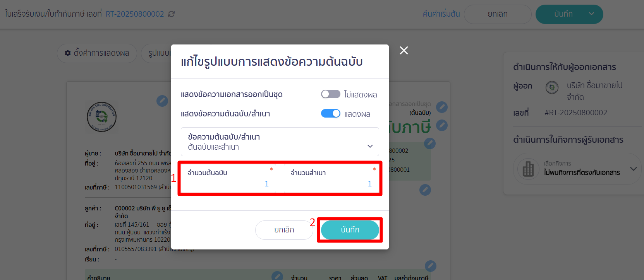Click inside the จำนวนต้นฉบับ input field
The height and width of the screenshot is (280, 644).
point(227,182)
